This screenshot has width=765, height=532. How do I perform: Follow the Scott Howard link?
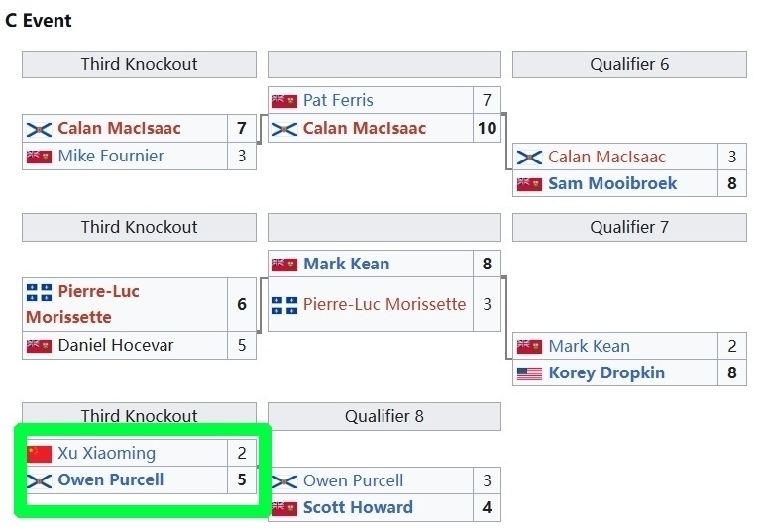(x=358, y=508)
